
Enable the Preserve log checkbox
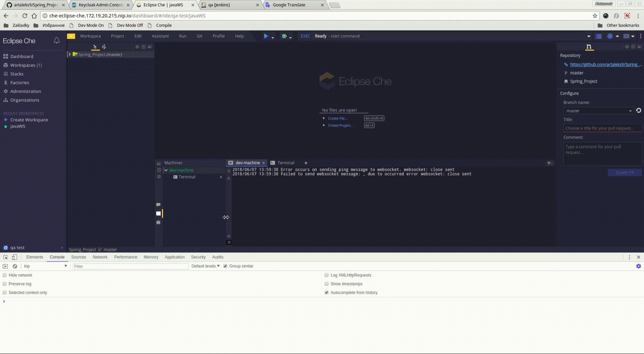(5, 284)
